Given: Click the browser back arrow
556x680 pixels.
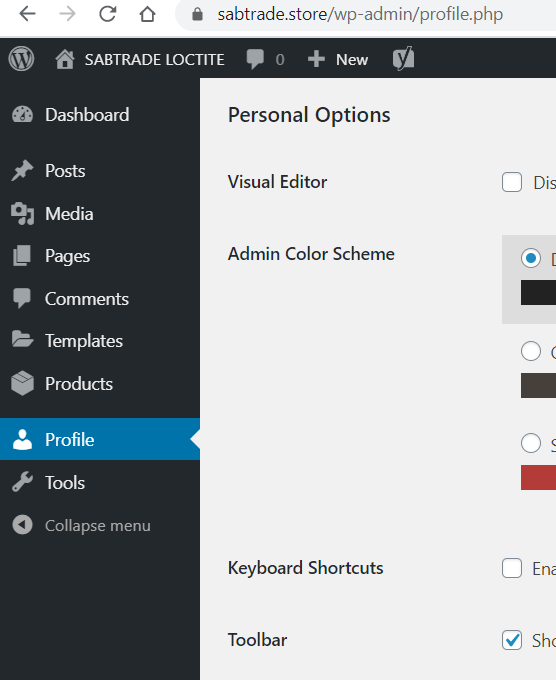Looking at the screenshot, I should tap(27, 14).
